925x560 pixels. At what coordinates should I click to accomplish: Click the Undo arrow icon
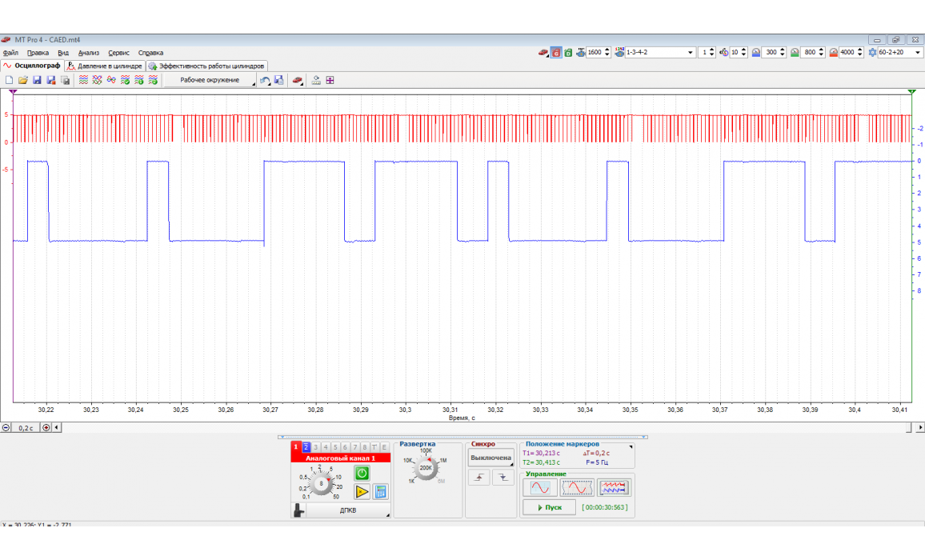265,80
